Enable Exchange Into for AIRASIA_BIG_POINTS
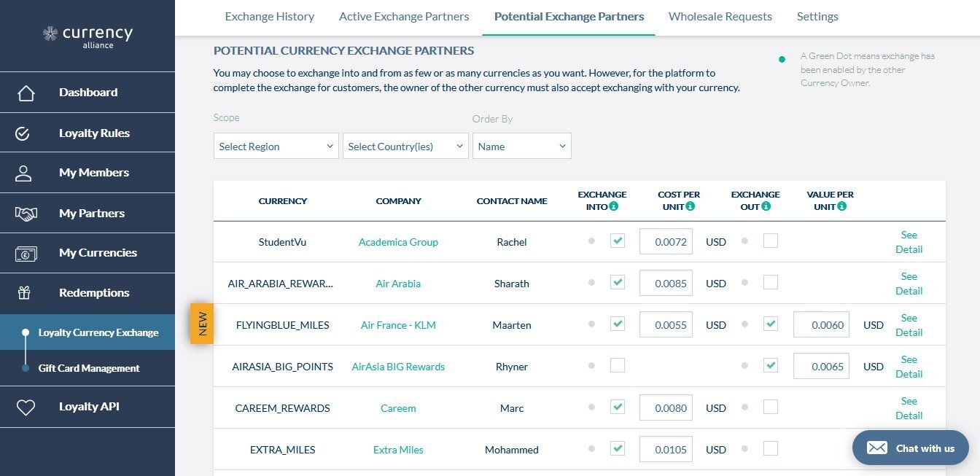 tap(618, 365)
